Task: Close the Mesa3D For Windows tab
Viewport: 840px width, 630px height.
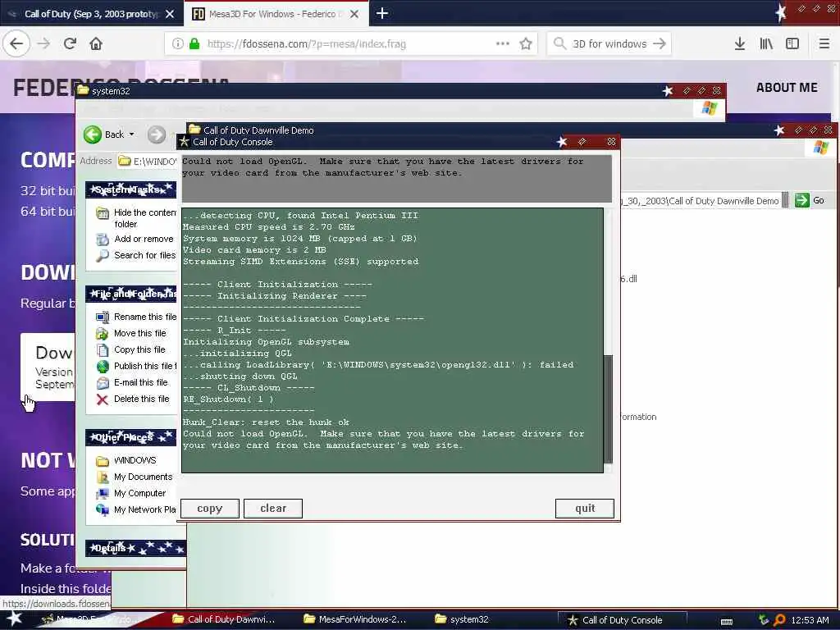Action: (354, 14)
